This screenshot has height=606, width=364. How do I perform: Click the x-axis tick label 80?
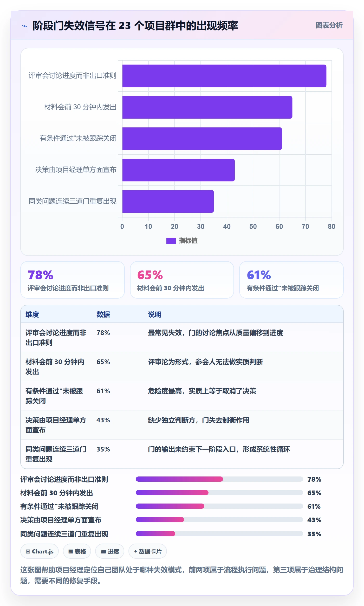(x=331, y=227)
